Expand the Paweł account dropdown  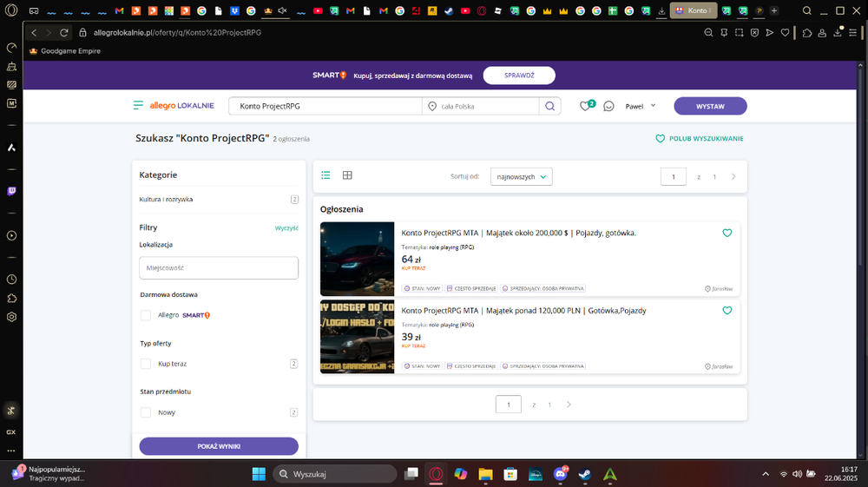pos(641,106)
